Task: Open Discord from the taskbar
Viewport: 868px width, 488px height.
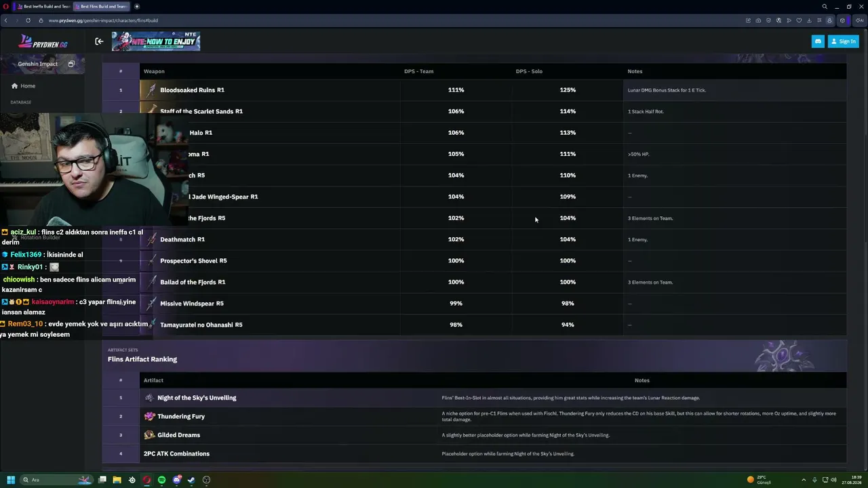Action: 176,480
